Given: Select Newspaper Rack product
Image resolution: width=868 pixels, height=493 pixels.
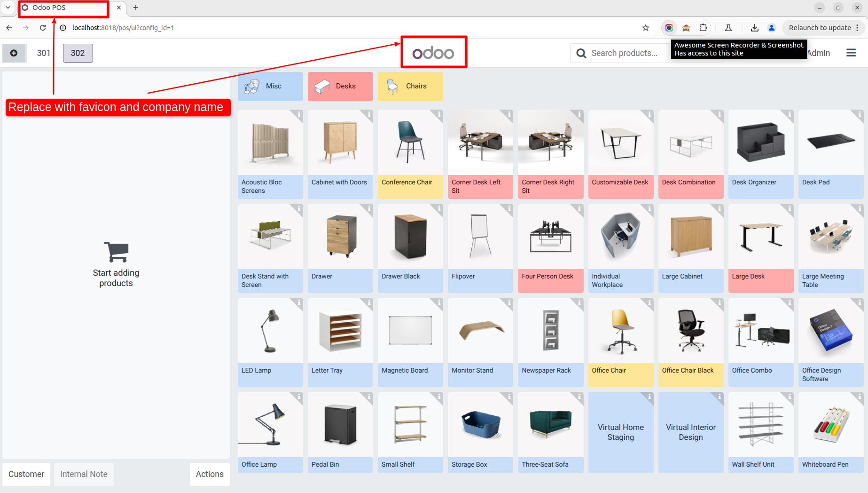Looking at the screenshot, I should (x=550, y=342).
